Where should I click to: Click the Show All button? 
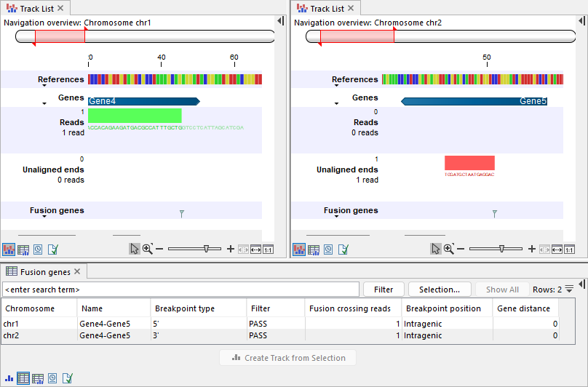point(503,290)
